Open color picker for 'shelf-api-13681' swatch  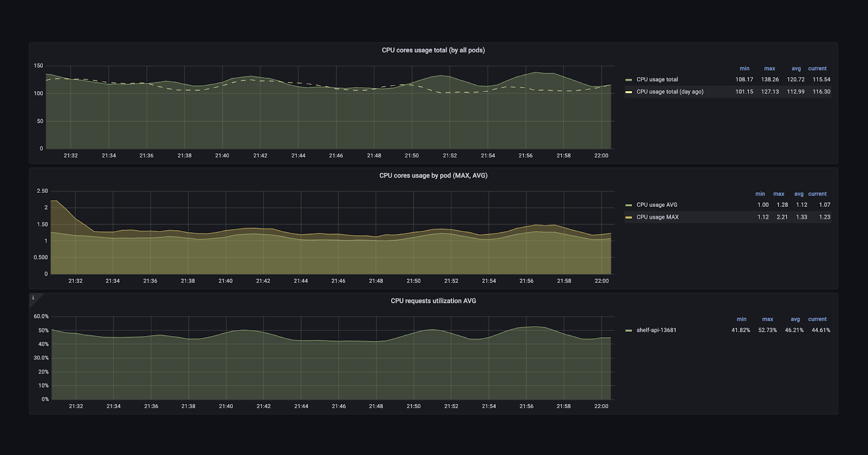pyautogui.click(x=629, y=331)
